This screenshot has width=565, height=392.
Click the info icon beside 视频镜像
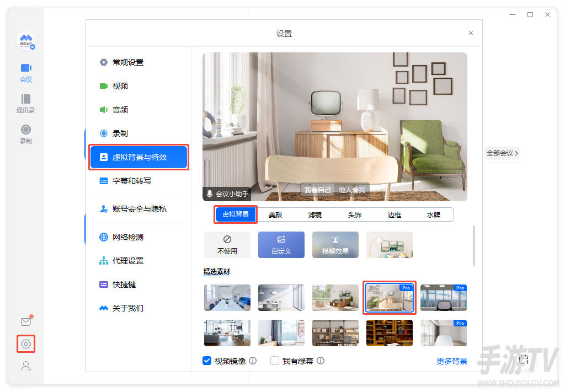tap(253, 361)
